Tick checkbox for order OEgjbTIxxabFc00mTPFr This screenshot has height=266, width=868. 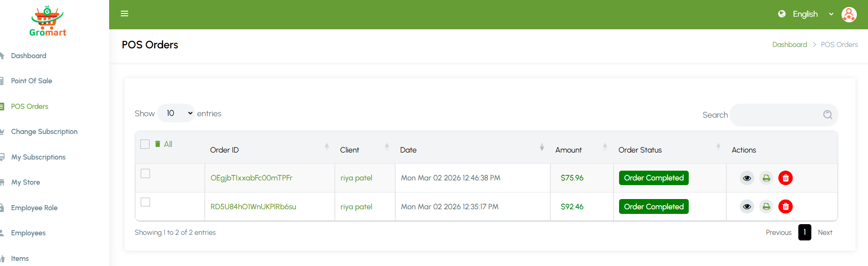pyautogui.click(x=145, y=173)
